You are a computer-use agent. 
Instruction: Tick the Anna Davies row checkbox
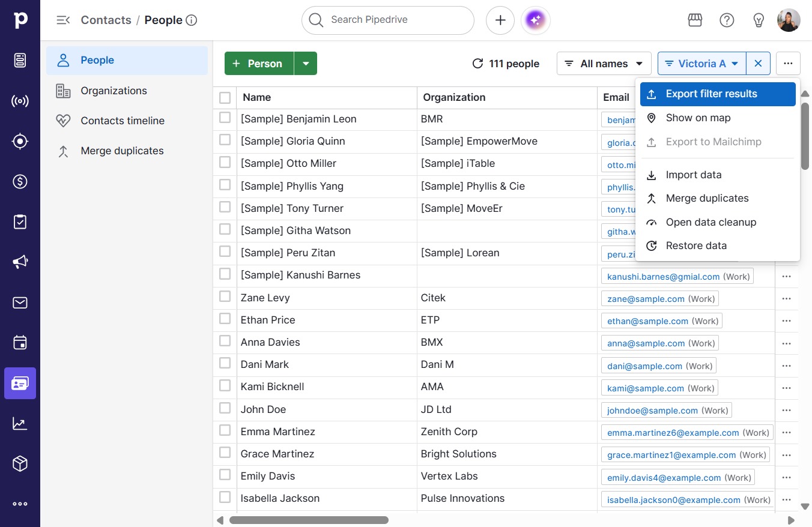coord(225,341)
